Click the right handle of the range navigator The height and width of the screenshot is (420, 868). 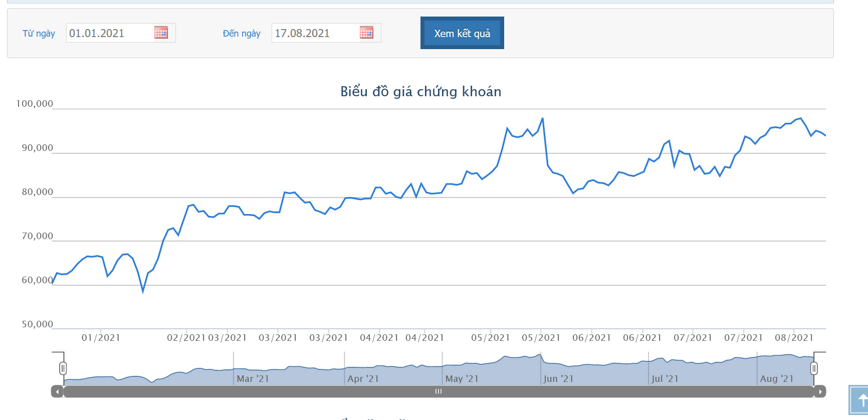(814, 368)
